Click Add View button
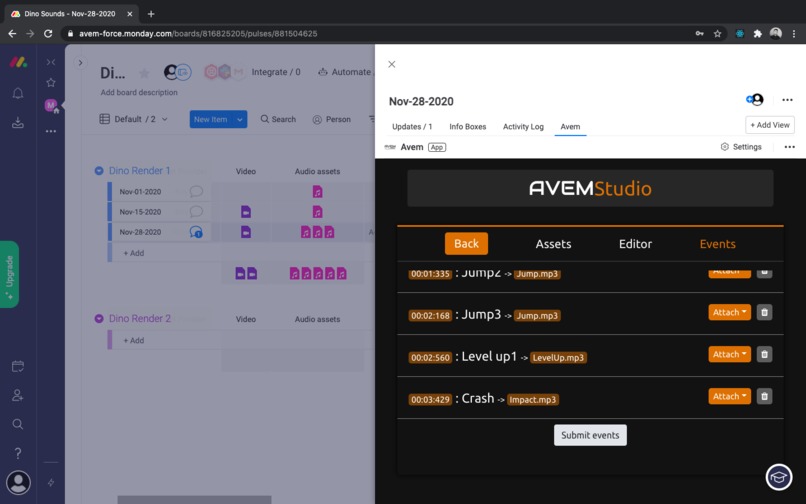Image resolution: width=806 pixels, height=504 pixels. (770, 125)
